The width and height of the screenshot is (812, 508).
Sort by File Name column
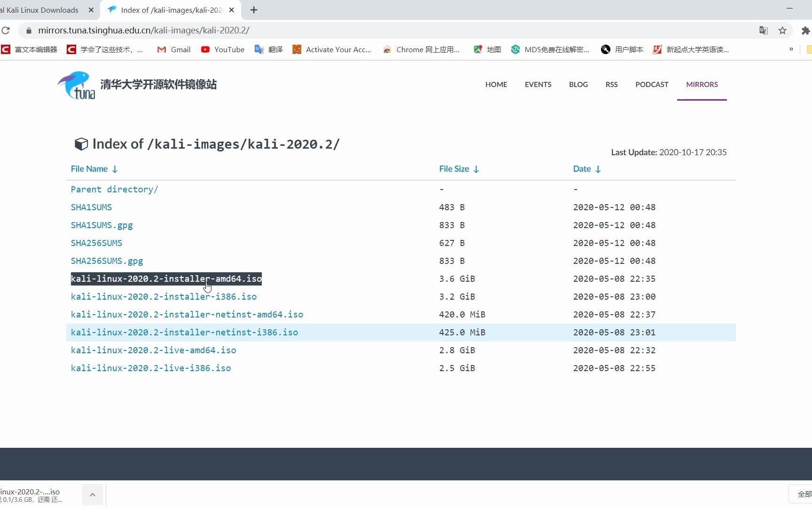94,169
